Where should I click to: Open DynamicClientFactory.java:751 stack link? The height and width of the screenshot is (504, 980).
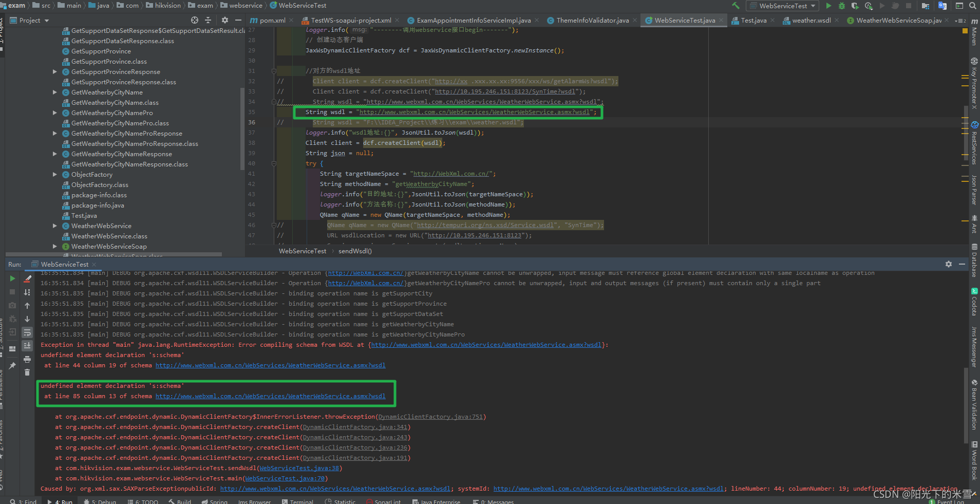430,417
